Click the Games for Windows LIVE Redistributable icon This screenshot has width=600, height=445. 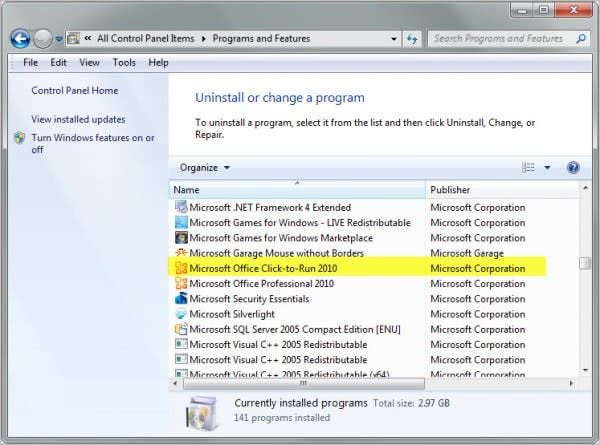coord(181,222)
